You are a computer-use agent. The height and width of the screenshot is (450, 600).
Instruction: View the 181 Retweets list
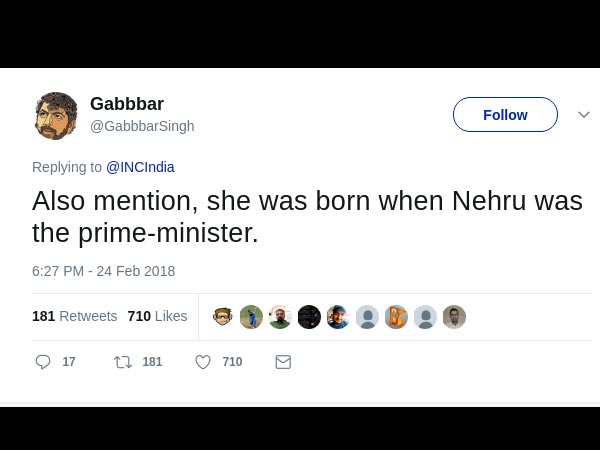coord(74,316)
